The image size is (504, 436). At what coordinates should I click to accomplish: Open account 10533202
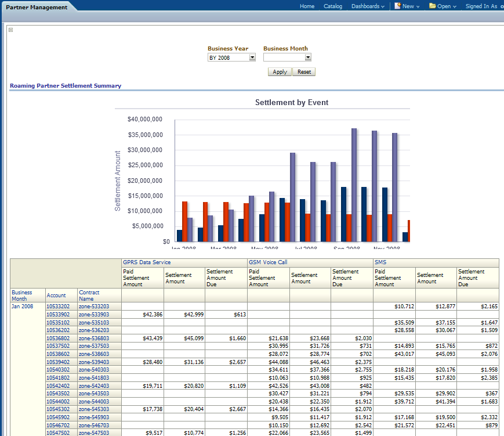coord(58,307)
